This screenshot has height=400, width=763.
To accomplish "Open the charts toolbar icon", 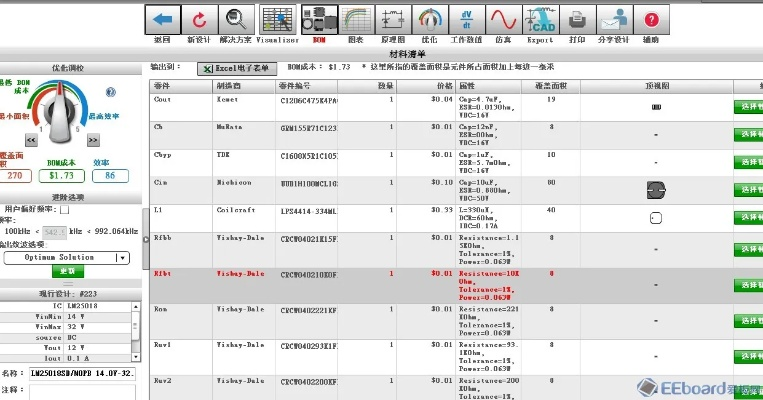I will (356, 19).
